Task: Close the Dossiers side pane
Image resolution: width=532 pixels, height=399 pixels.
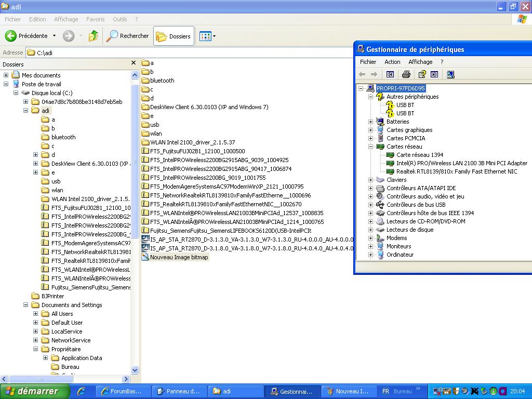Action: (x=134, y=63)
